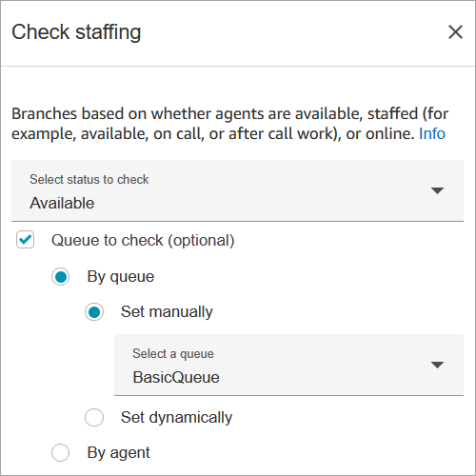Choose the Set dynamically radio button
The height and width of the screenshot is (476, 476).
(94, 417)
